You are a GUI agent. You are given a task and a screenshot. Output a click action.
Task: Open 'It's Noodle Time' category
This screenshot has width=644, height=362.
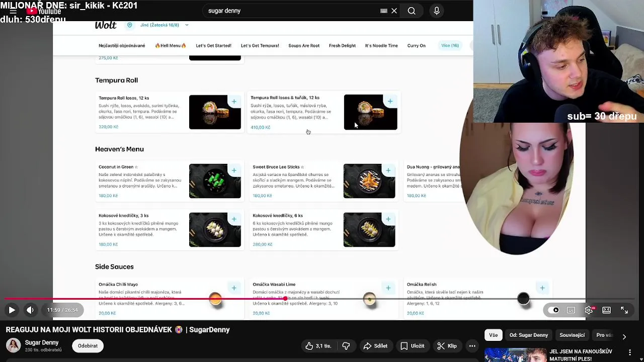(x=381, y=46)
